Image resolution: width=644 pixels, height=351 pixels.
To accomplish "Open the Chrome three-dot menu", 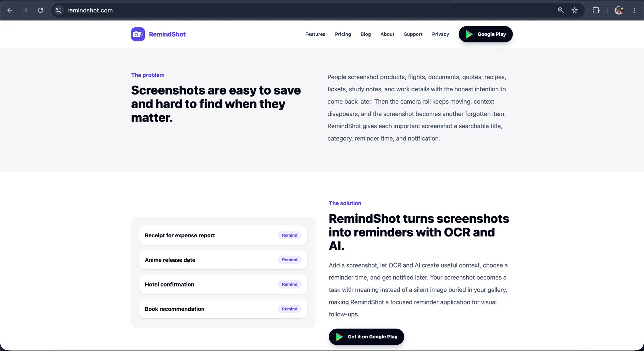I will point(634,10).
